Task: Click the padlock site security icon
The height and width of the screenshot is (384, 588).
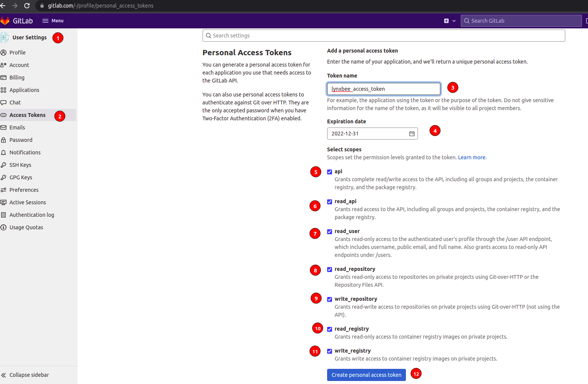Action: (x=42, y=6)
